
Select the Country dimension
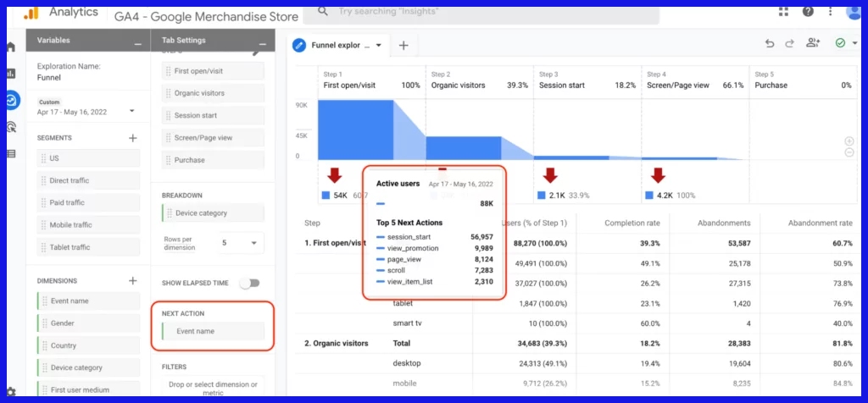[88, 345]
